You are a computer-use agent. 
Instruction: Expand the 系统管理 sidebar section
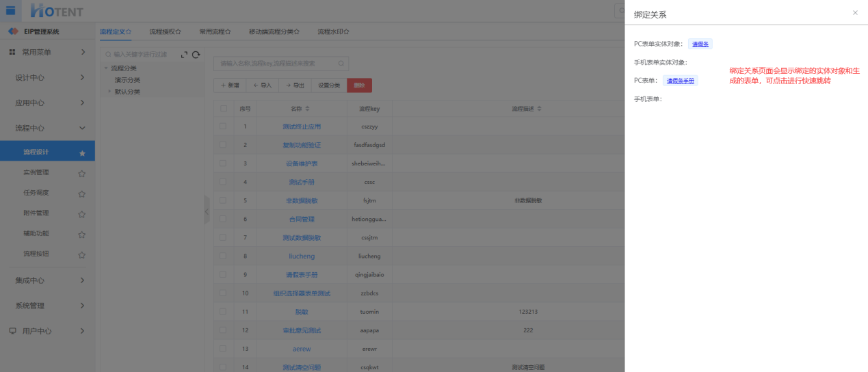click(x=82, y=306)
